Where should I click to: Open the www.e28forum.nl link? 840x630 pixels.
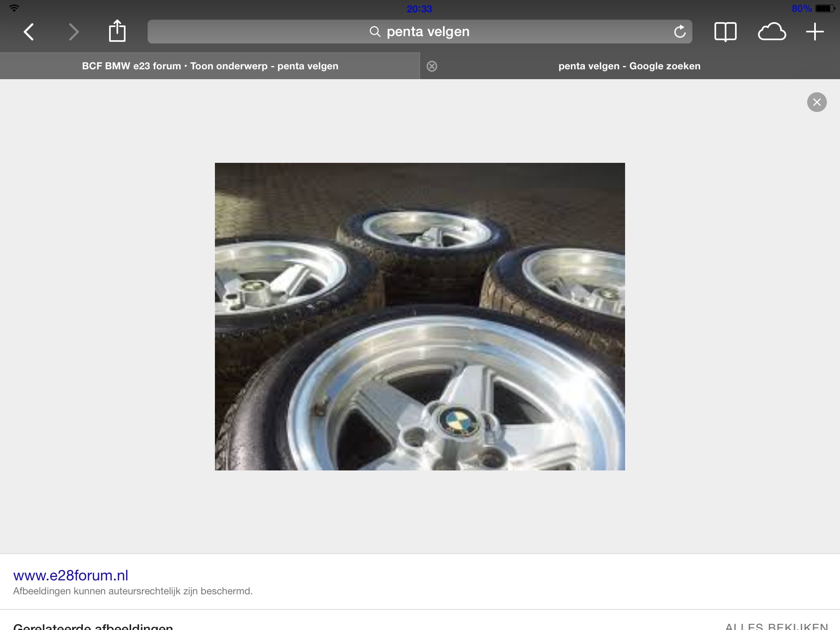pos(71,575)
